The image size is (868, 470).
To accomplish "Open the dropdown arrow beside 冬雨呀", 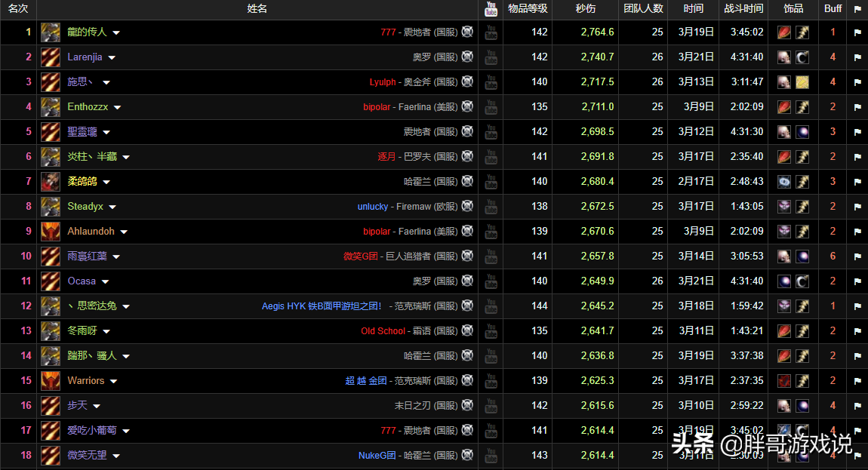I will tap(106, 332).
